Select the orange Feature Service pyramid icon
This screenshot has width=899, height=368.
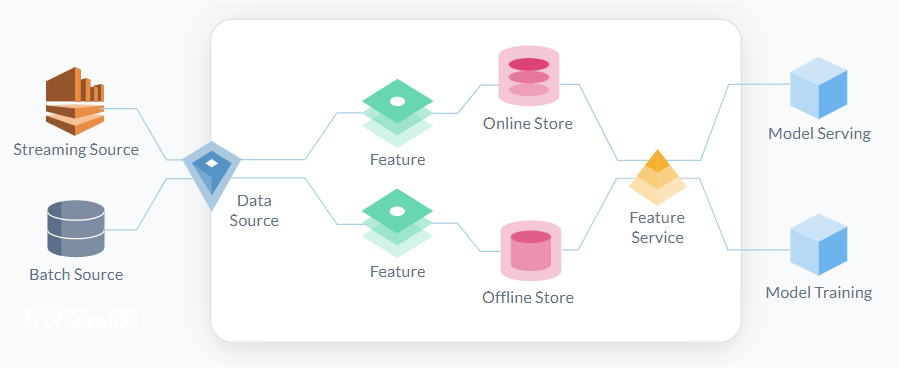click(658, 177)
